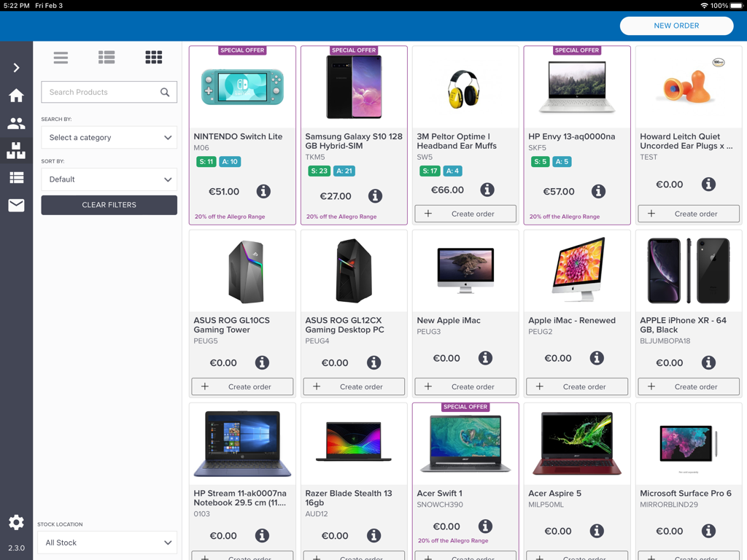This screenshot has width=747, height=560.
Task: Open app settings with the gear icon
Action: point(16,522)
